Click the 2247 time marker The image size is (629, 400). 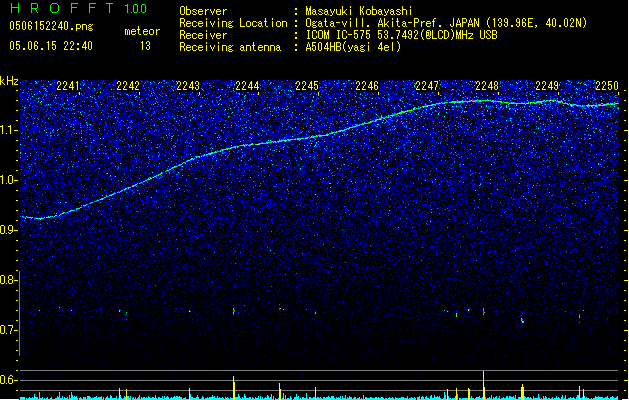tap(427, 86)
